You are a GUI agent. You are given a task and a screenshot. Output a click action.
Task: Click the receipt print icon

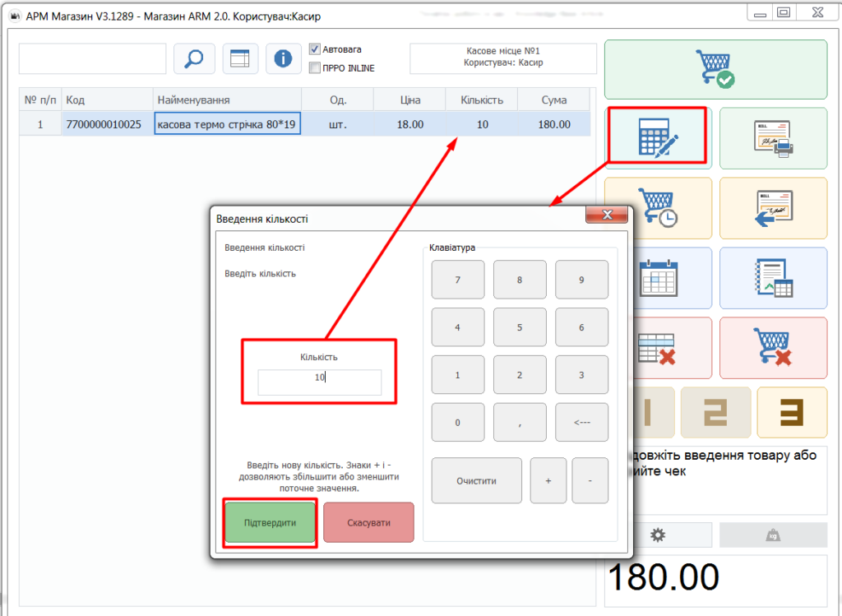(773, 138)
